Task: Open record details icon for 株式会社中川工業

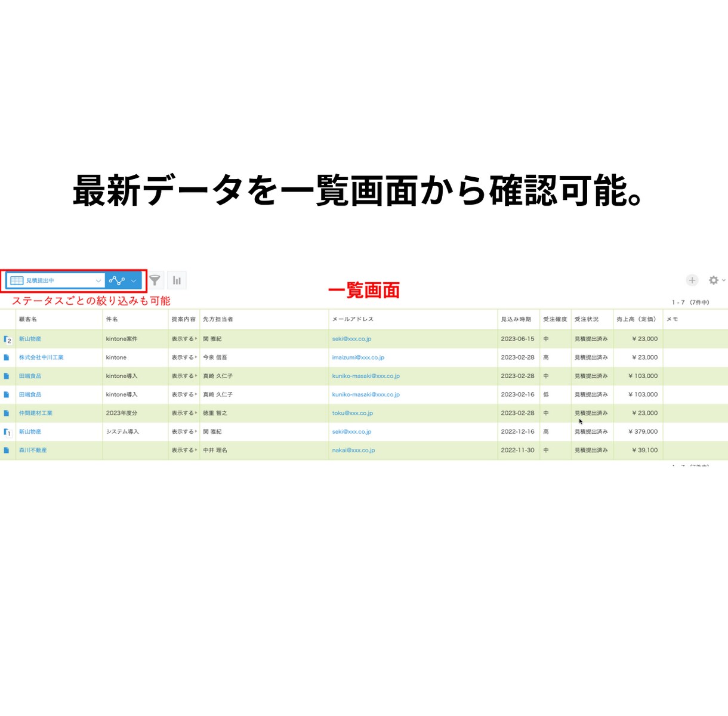Action: pyautogui.click(x=7, y=357)
